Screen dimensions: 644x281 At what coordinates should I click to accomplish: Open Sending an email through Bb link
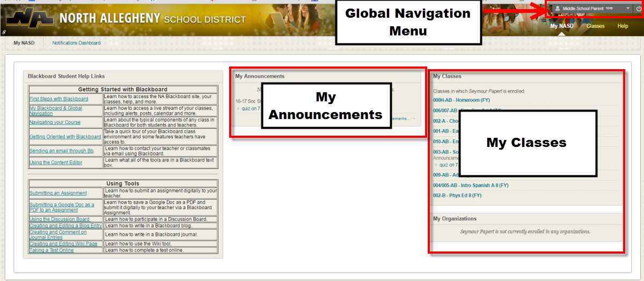pyautogui.click(x=61, y=151)
